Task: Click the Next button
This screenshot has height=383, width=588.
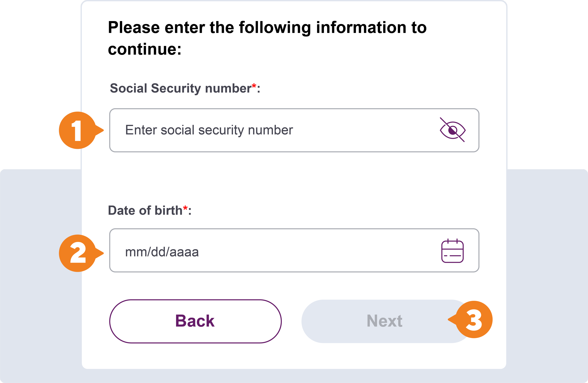Action: (x=384, y=321)
